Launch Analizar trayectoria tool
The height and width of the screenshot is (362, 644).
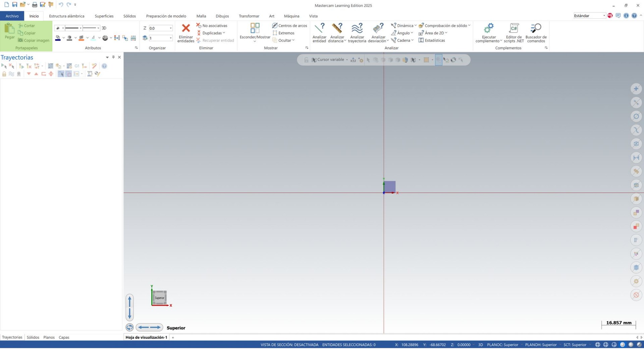[x=357, y=33]
